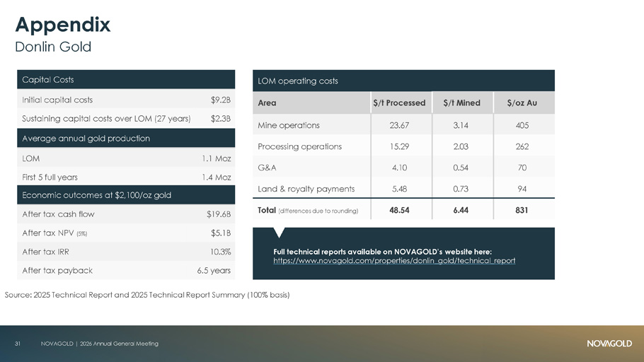Click the Processing operations row label
This screenshot has height=362, width=644.
point(300,146)
